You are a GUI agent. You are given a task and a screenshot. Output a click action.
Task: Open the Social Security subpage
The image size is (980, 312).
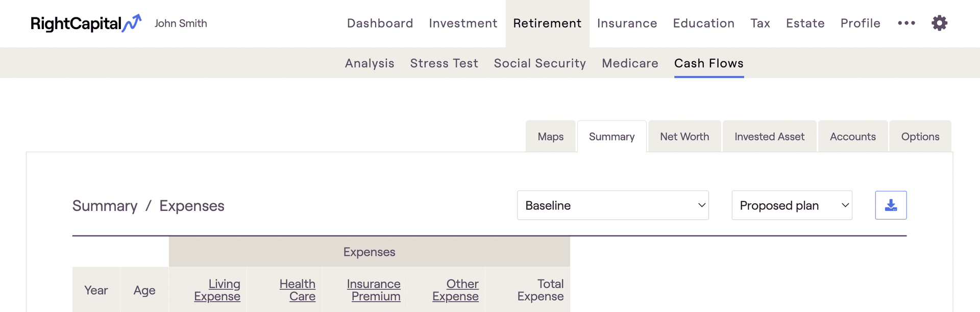coord(540,63)
